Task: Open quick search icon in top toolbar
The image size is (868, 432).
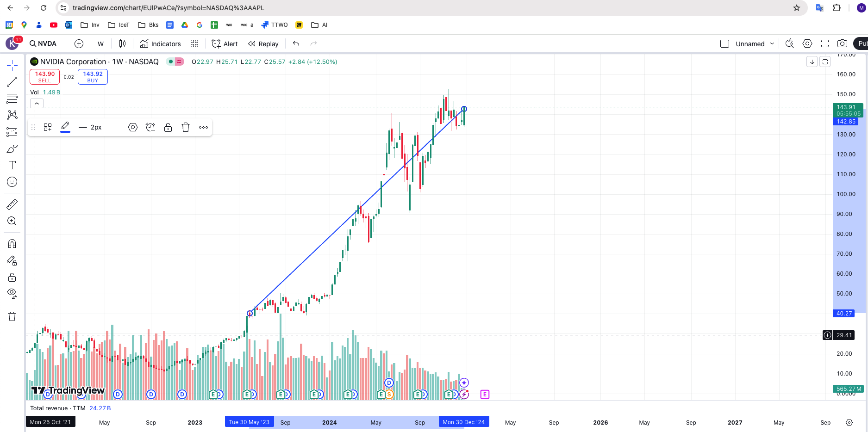Action: (790, 43)
